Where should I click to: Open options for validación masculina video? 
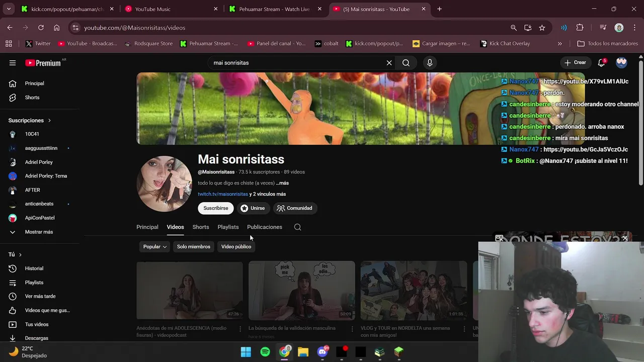(352, 329)
